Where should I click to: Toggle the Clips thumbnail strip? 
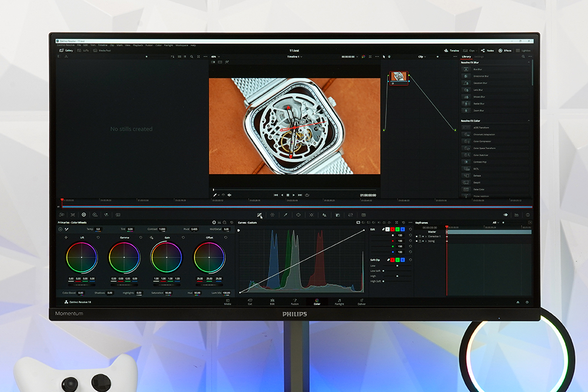469,50
